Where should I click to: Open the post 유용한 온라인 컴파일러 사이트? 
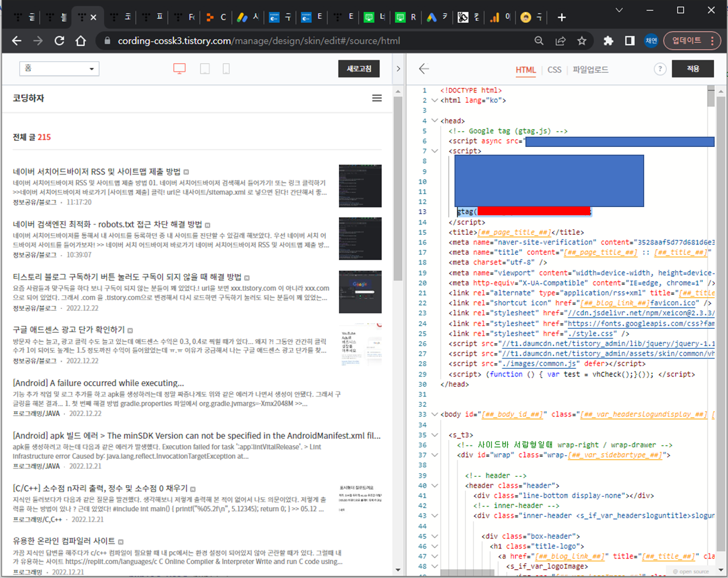(64, 541)
